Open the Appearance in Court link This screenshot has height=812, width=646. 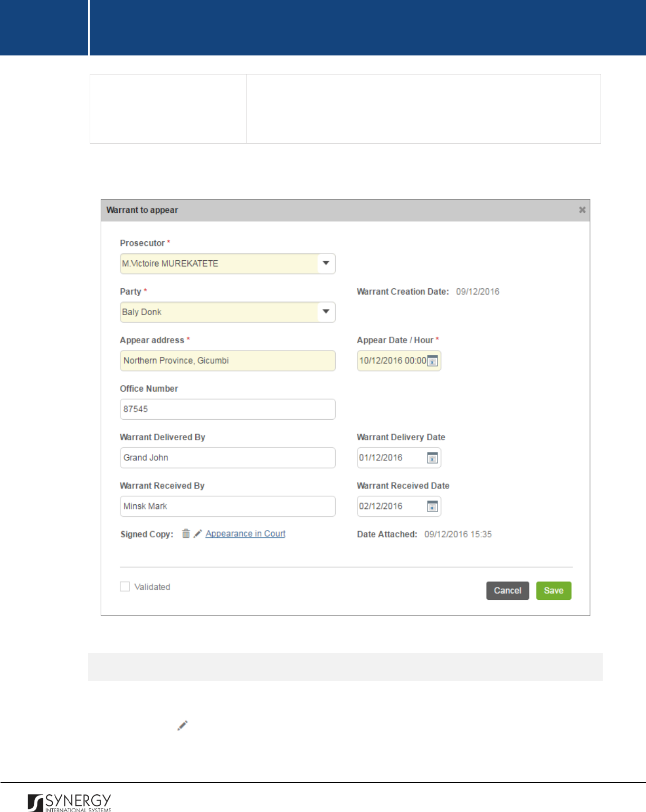[245, 534]
